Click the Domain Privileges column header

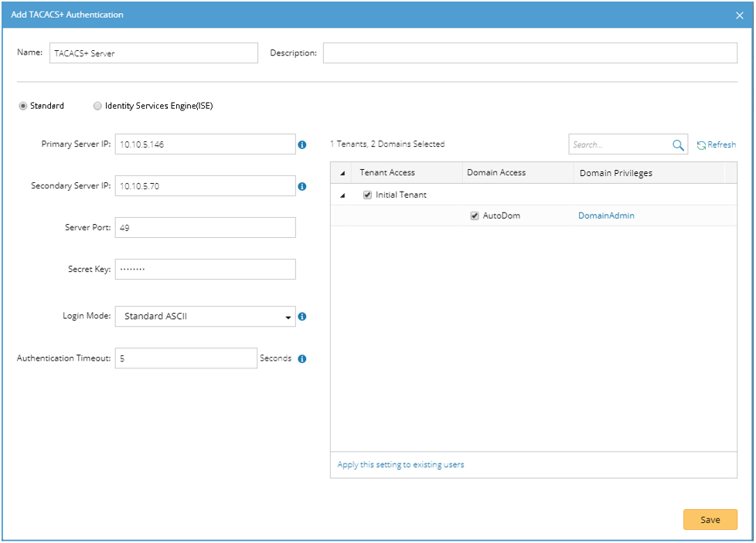[x=616, y=173]
